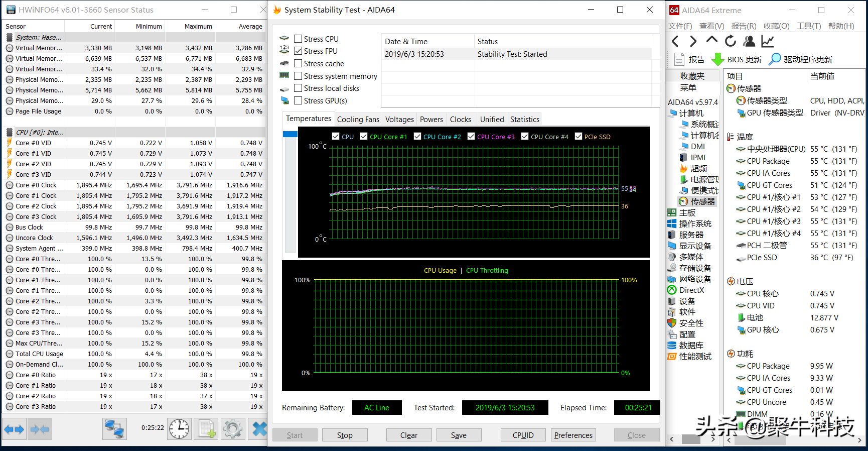Screen dimensions: 868x451
Task: Reset the HWiNFO clock timer icon
Action: [179, 429]
